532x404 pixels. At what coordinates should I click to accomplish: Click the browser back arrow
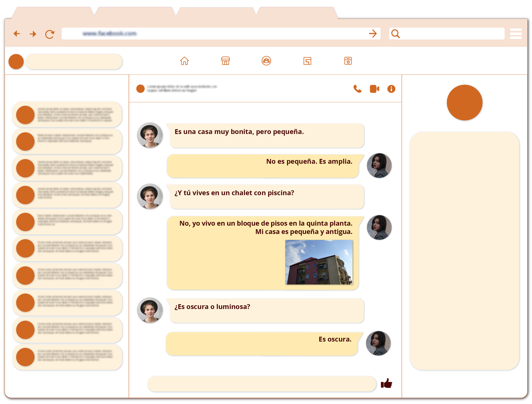(17, 34)
